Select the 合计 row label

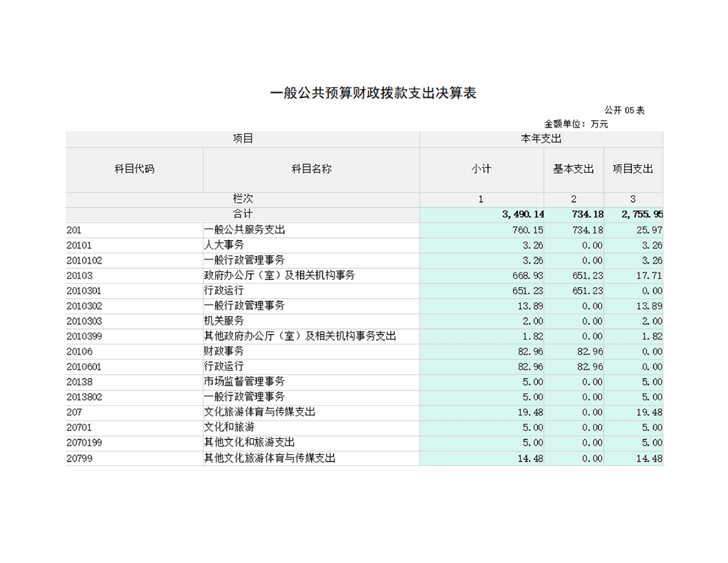(x=243, y=214)
